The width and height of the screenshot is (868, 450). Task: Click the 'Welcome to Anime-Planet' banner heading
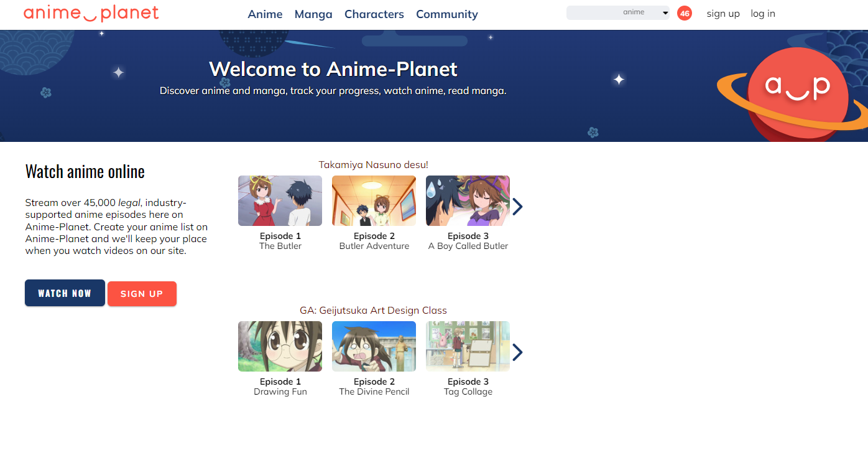[333, 68]
